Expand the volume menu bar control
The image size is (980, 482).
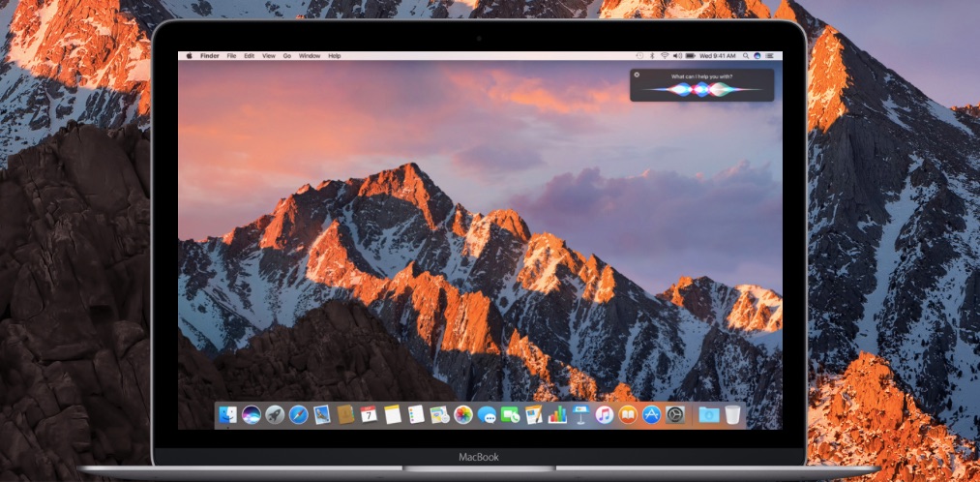pyautogui.click(x=676, y=56)
